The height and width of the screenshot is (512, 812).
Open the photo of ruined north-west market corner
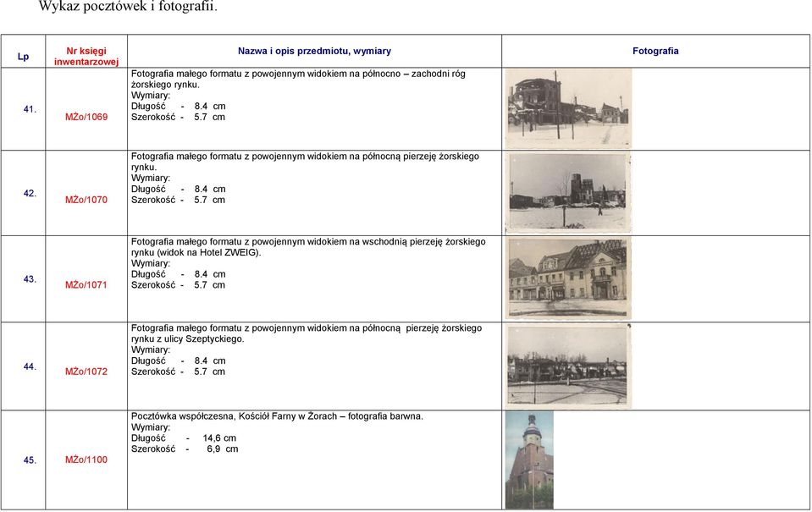[x=568, y=108]
